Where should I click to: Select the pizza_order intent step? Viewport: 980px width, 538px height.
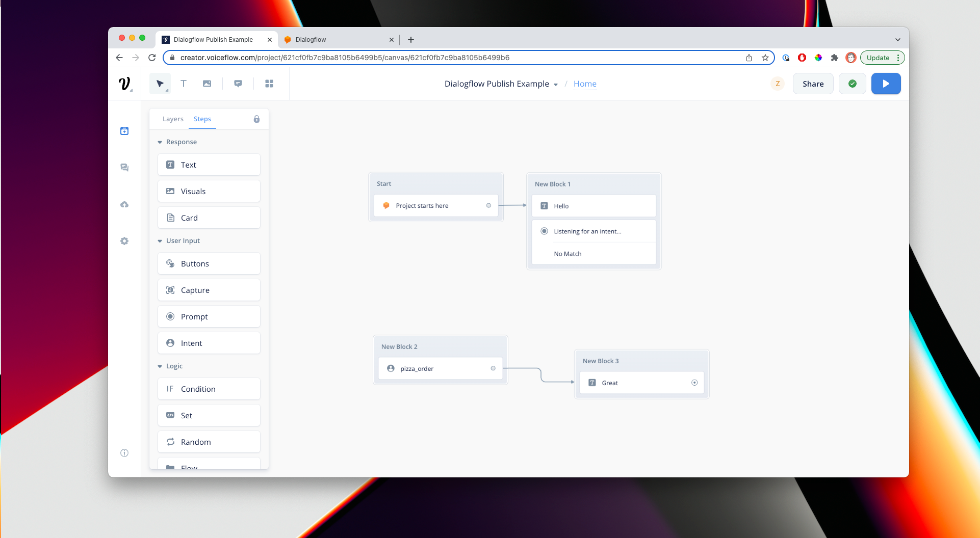tap(441, 368)
